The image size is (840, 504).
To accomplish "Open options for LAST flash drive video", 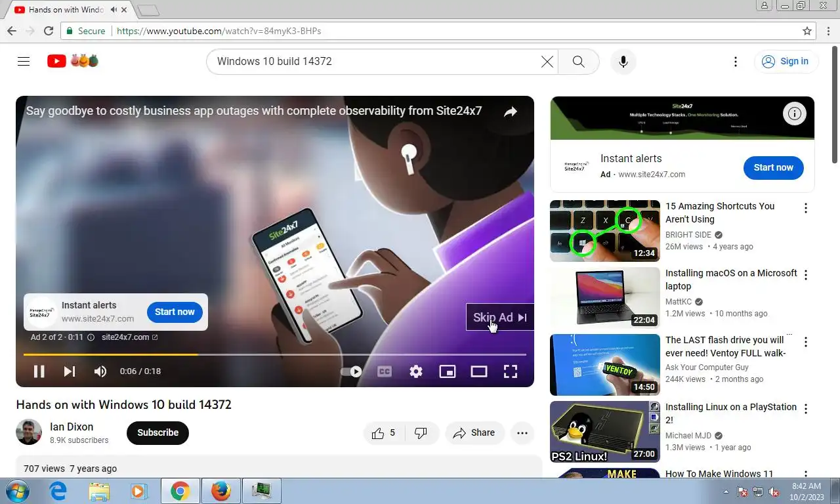I will [x=805, y=342].
